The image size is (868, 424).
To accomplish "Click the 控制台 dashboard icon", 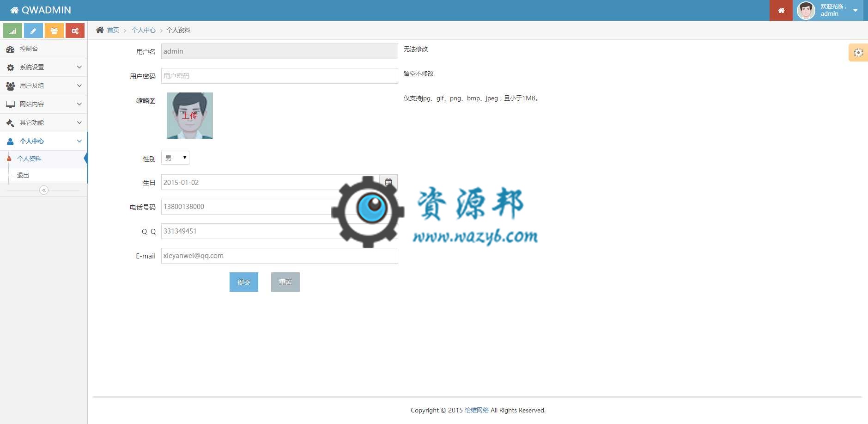I will 10,49.
